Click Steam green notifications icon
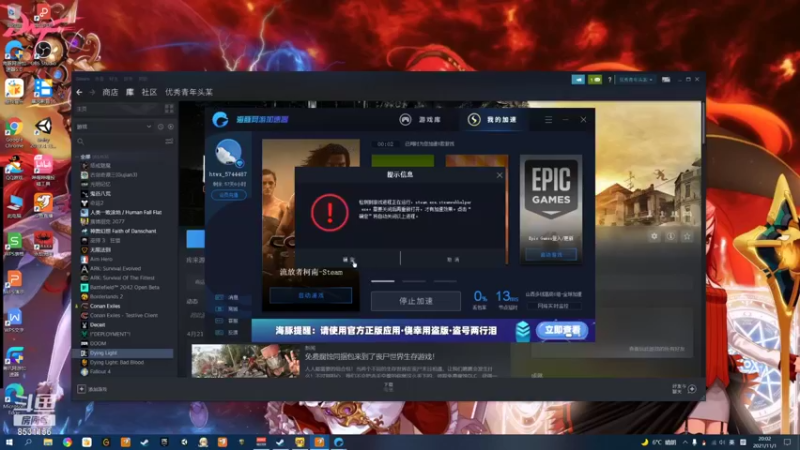This screenshot has width=800, height=450. [x=595, y=80]
